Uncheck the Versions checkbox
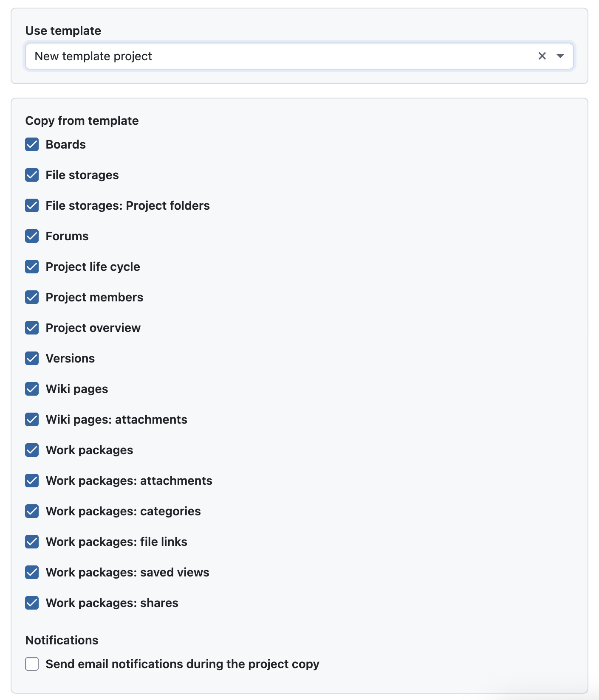 (32, 358)
